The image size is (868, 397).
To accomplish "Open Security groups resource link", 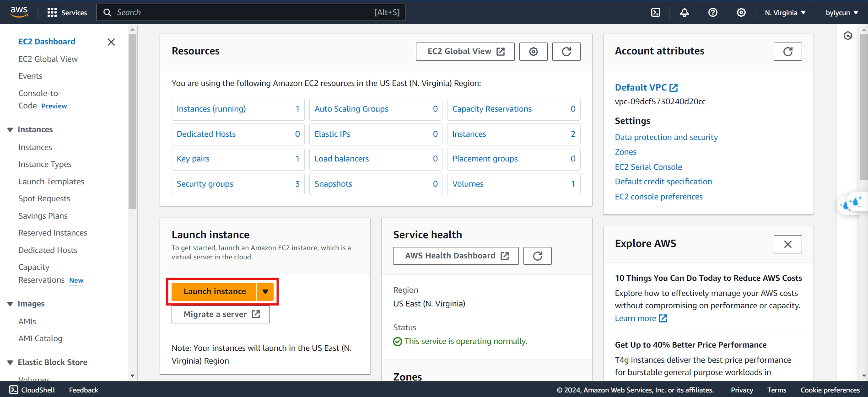I will tap(205, 184).
